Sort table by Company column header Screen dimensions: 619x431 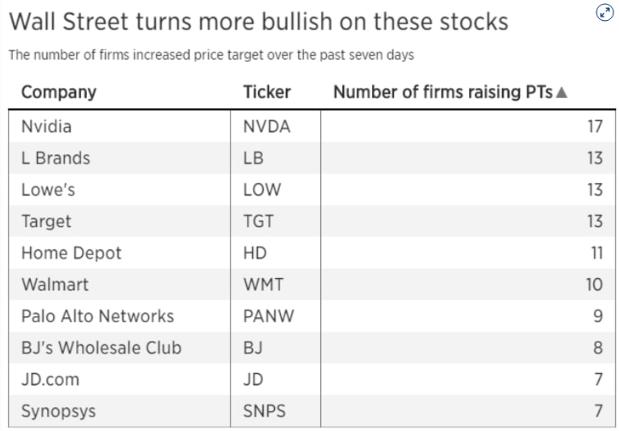click(x=58, y=92)
